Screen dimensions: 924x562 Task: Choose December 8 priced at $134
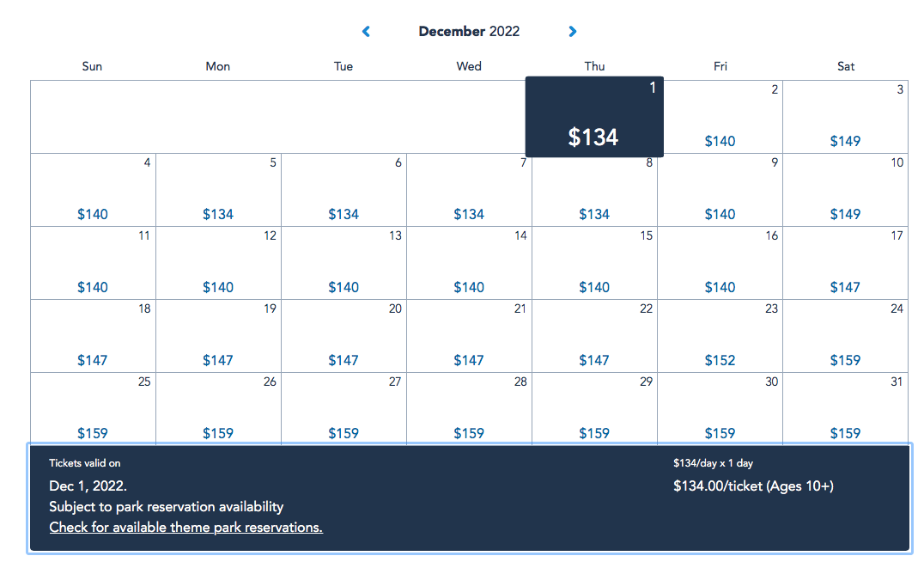pyautogui.click(x=594, y=192)
